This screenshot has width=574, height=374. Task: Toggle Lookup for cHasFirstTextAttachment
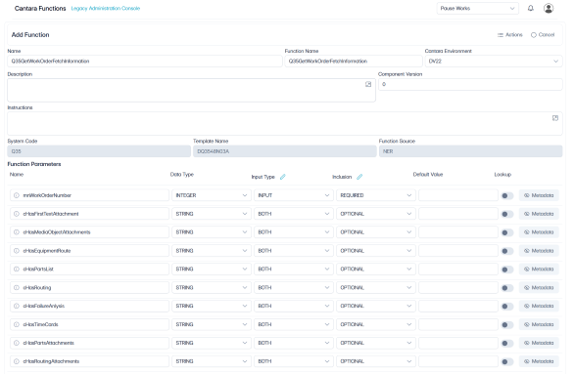click(507, 214)
